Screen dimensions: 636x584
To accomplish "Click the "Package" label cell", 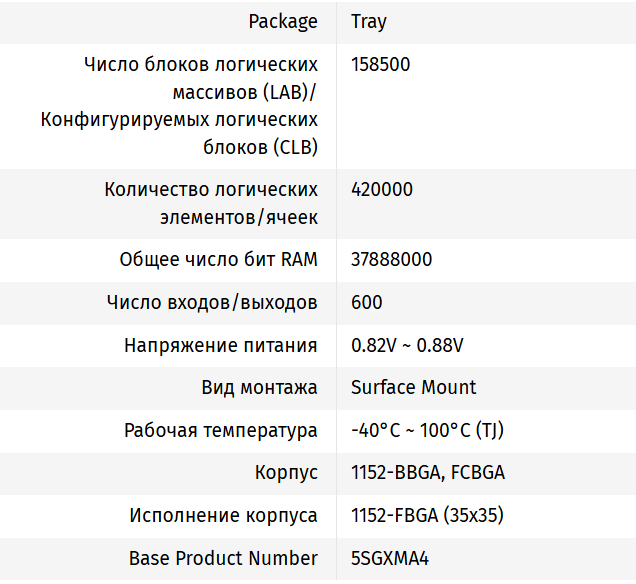I will pyautogui.click(x=283, y=21).
